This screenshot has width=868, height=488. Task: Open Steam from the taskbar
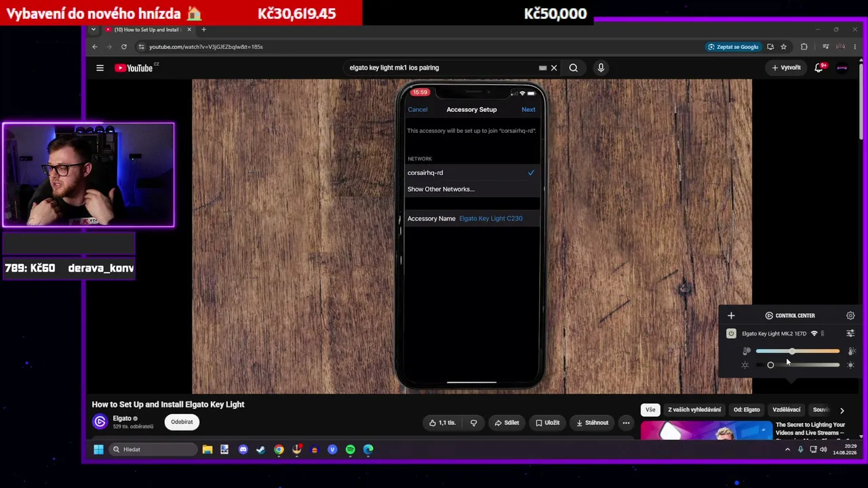261,449
